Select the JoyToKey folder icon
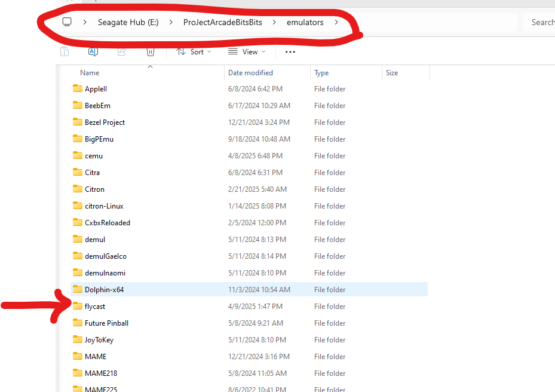 [x=78, y=339]
